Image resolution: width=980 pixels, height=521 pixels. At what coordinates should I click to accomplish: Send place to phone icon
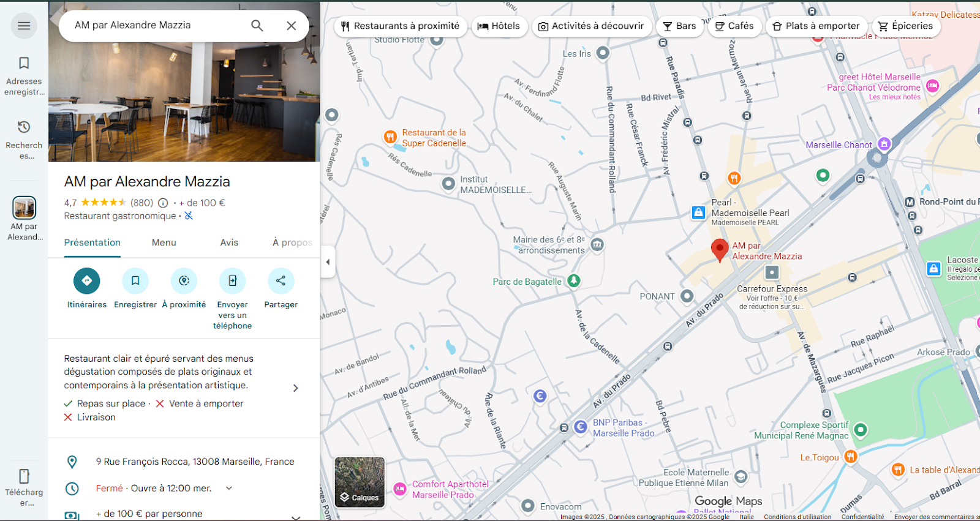tap(232, 281)
